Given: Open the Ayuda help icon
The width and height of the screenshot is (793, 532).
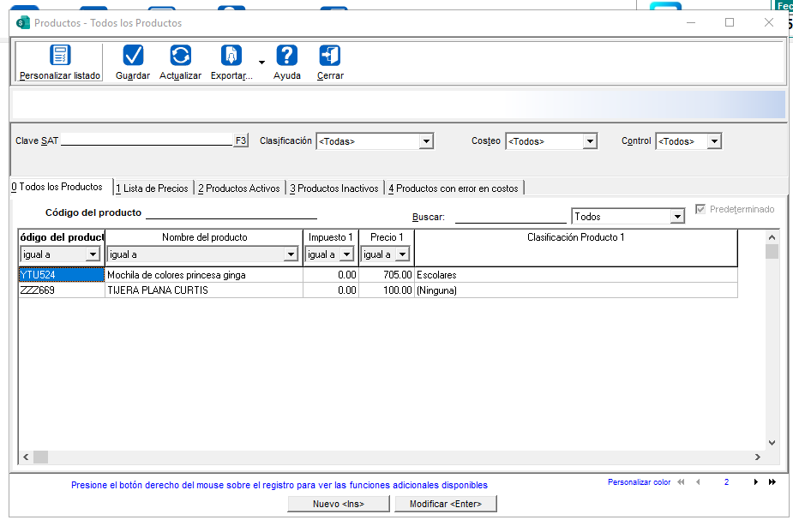Looking at the screenshot, I should [x=286, y=55].
